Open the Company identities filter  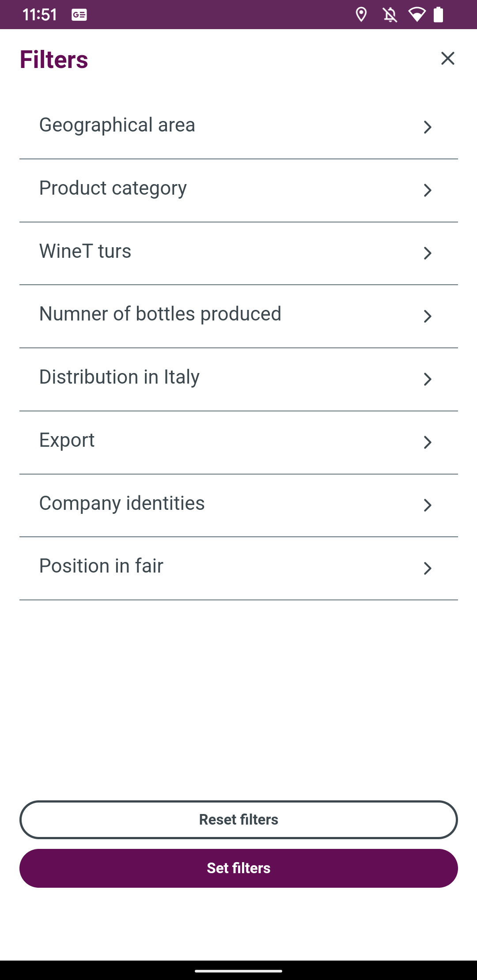coord(122,503)
